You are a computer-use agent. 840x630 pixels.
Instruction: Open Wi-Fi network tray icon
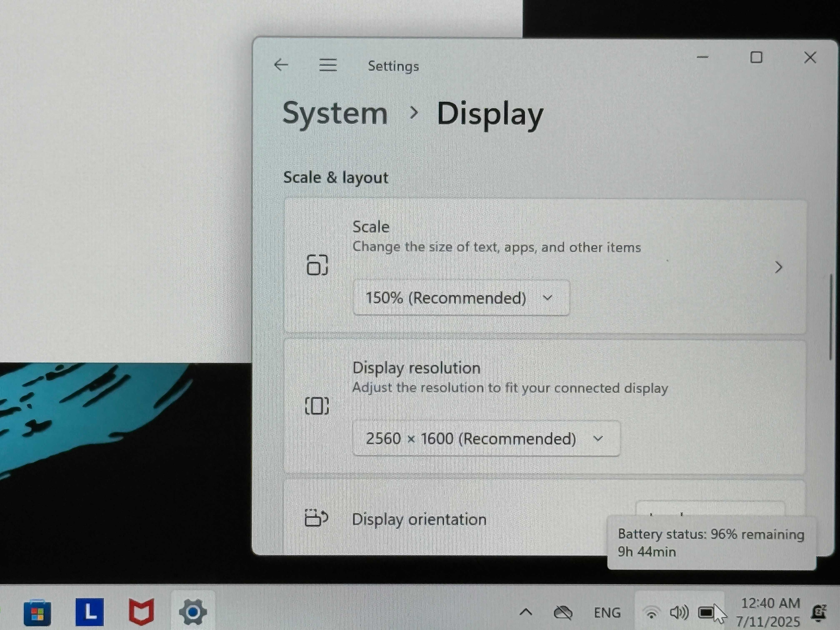652,612
